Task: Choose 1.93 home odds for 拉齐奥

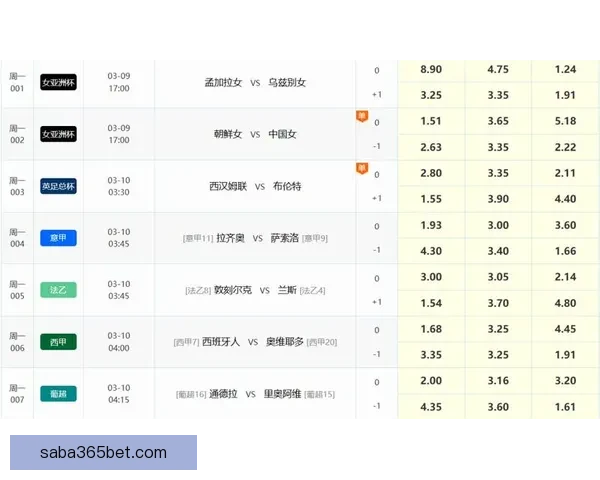Action: click(431, 225)
